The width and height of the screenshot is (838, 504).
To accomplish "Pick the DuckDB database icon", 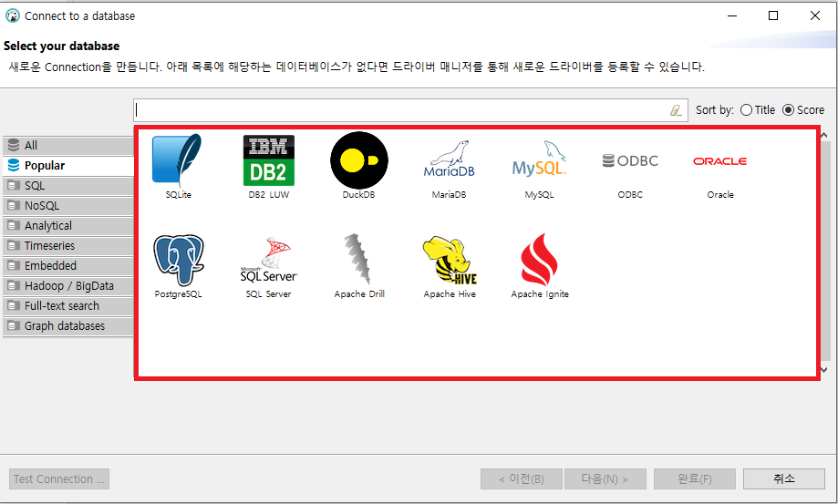I will [358, 160].
